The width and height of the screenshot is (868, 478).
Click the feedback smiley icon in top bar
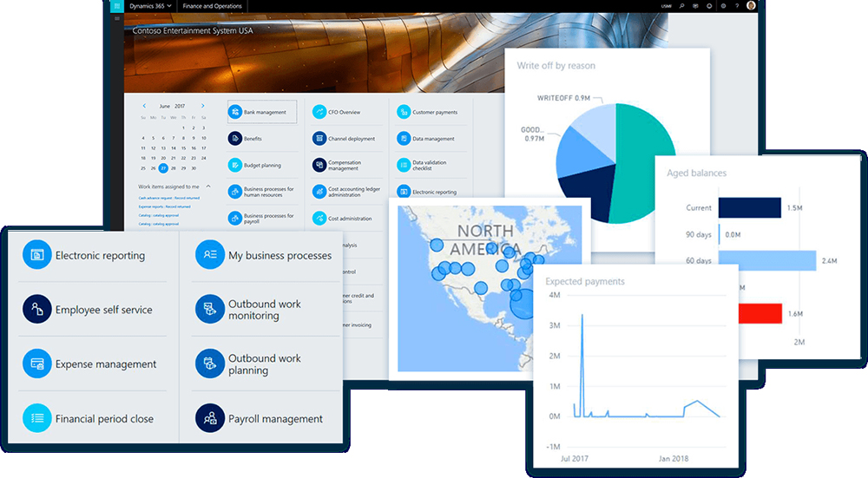tap(709, 6)
